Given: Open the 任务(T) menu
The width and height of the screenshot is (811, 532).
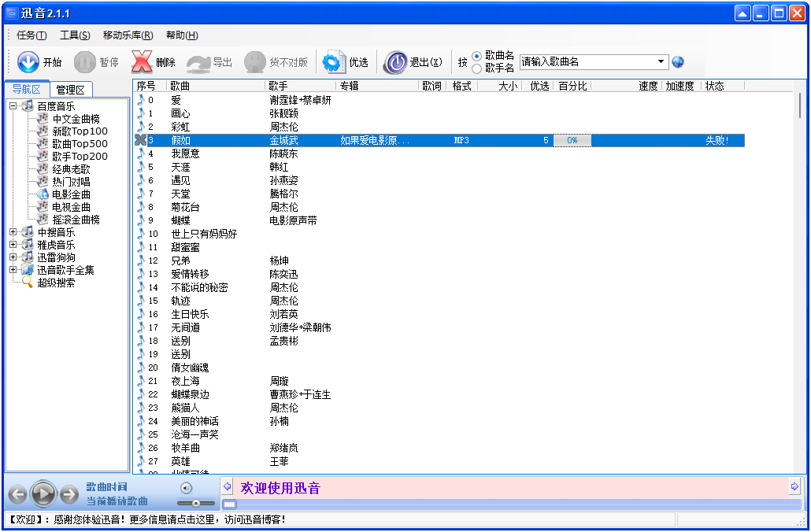Looking at the screenshot, I should (31, 35).
